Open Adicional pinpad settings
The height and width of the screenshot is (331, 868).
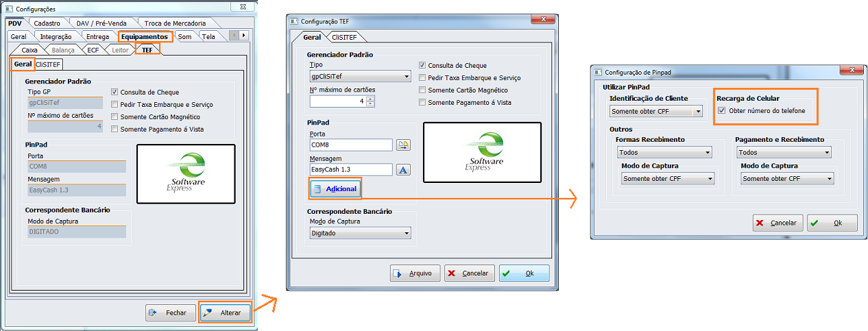[335, 188]
